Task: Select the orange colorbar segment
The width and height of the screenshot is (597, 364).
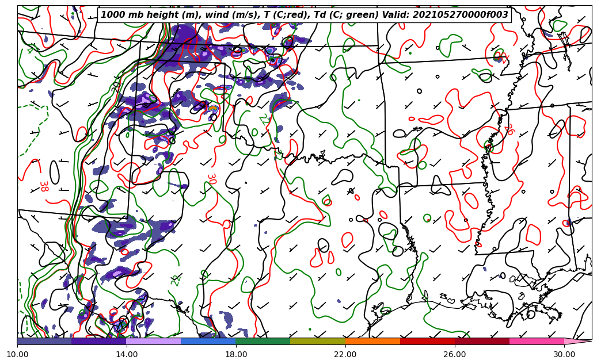Action: pyautogui.click(x=372, y=341)
